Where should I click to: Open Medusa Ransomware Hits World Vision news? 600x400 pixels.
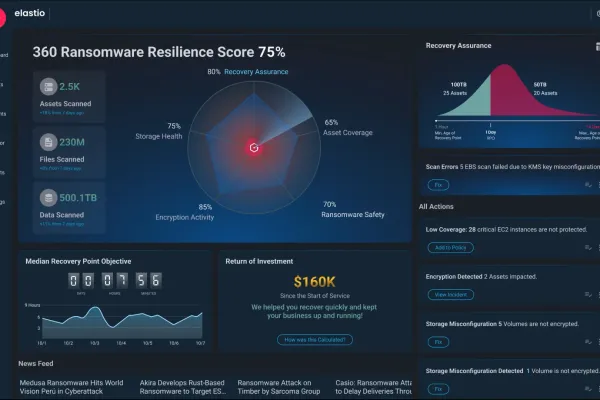coord(72,387)
